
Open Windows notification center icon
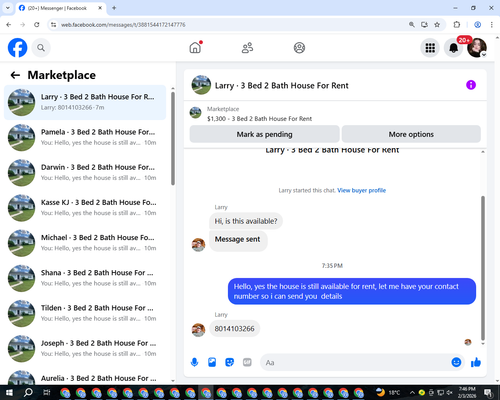click(x=489, y=393)
